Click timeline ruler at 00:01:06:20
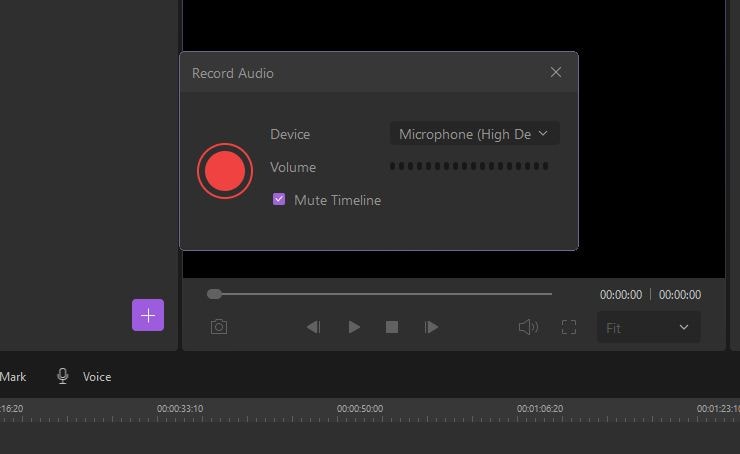 point(539,408)
